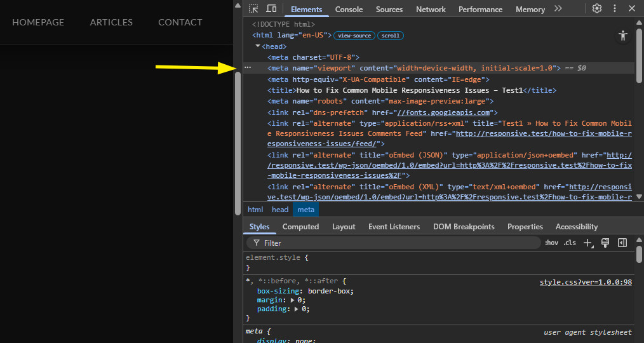Select the meta charset="UTF-8" line
This screenshot has height=343, width=644.
[x=313, y=57]
